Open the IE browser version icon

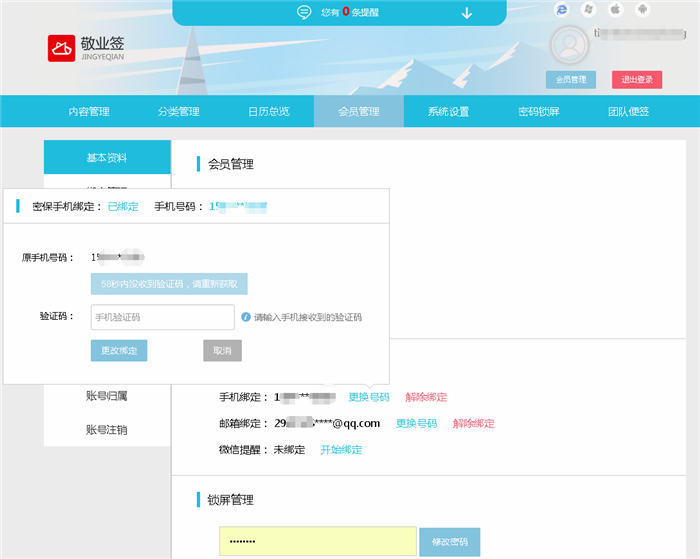562,9
